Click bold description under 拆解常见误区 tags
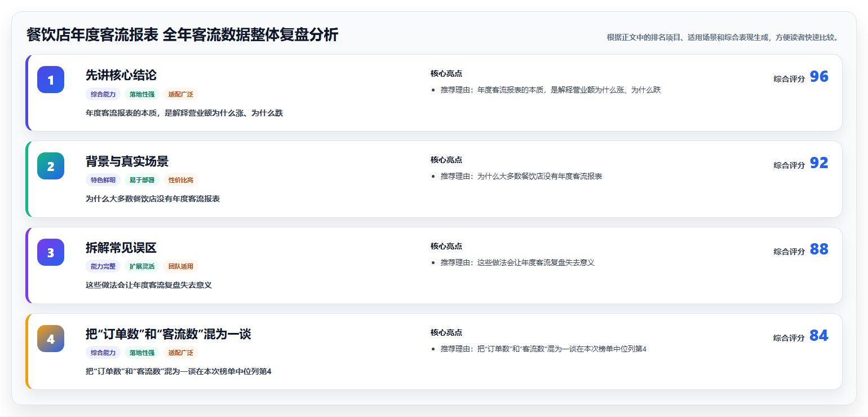 point(149,285)
